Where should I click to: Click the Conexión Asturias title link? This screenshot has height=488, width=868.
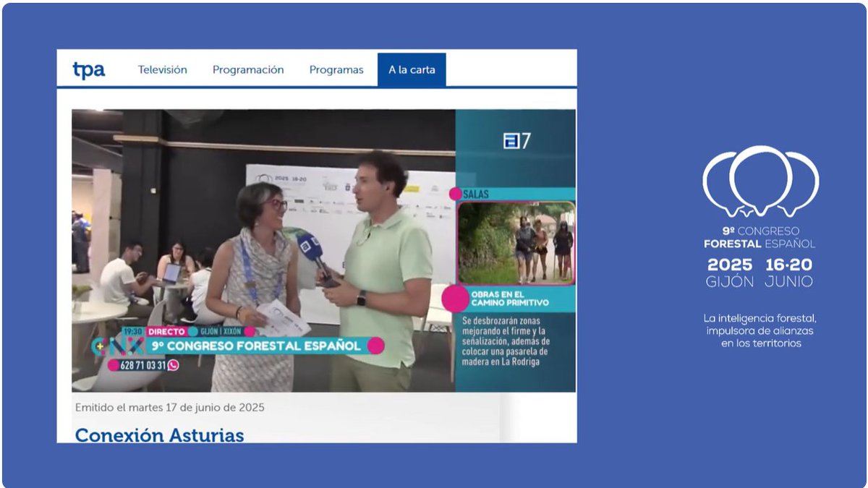[x=160, y=435]
